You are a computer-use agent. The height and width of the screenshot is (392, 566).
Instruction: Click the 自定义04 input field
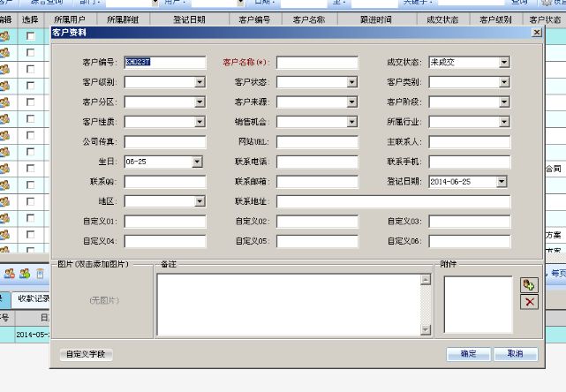pos(165,241)
